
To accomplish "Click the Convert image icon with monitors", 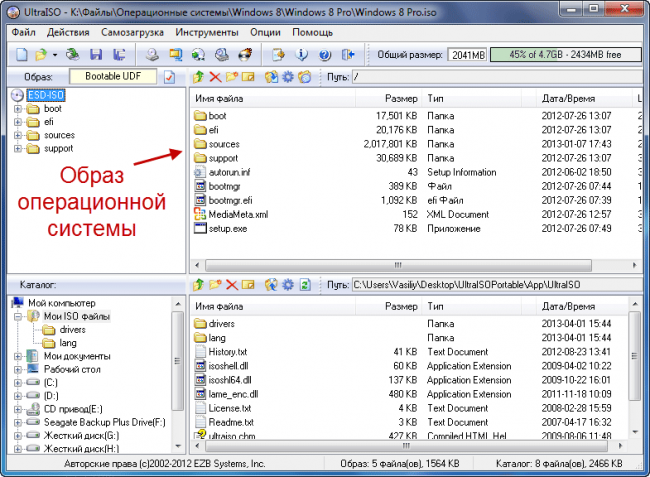I will [175, 55].
